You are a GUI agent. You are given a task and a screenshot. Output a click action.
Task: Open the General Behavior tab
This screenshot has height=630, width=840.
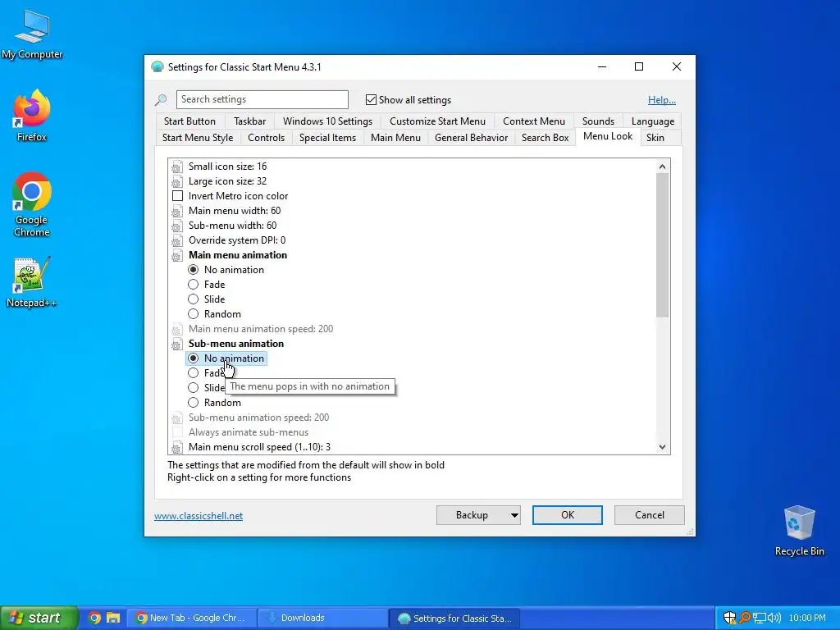coord(471,138)
